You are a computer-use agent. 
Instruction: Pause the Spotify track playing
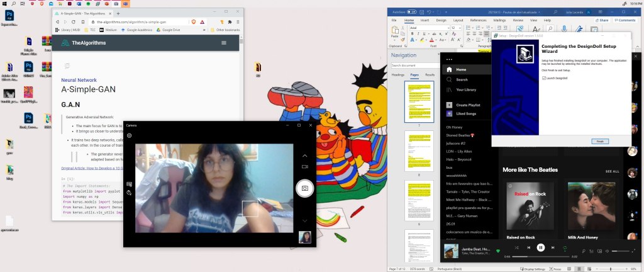click(x=540, y=248)
